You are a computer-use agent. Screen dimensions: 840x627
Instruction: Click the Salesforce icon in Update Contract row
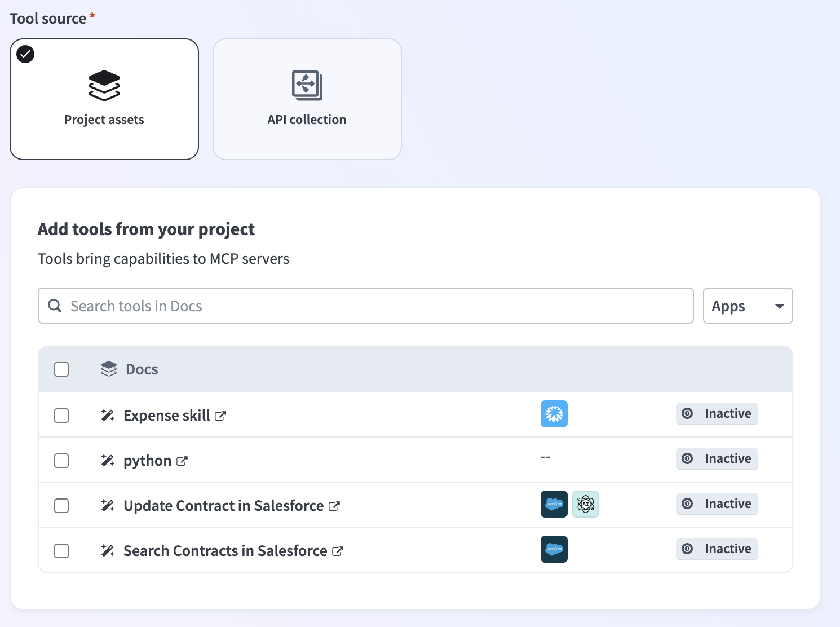click(x=554, y=504)
